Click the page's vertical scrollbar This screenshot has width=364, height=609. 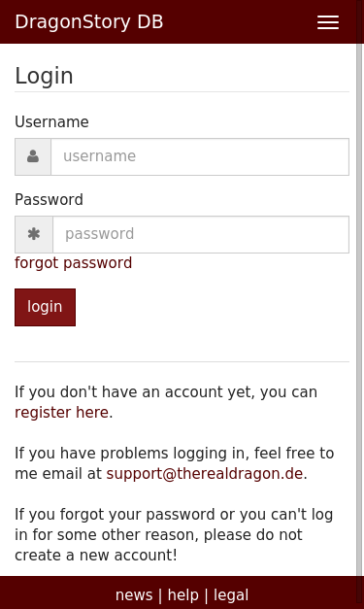click(360, 310)
